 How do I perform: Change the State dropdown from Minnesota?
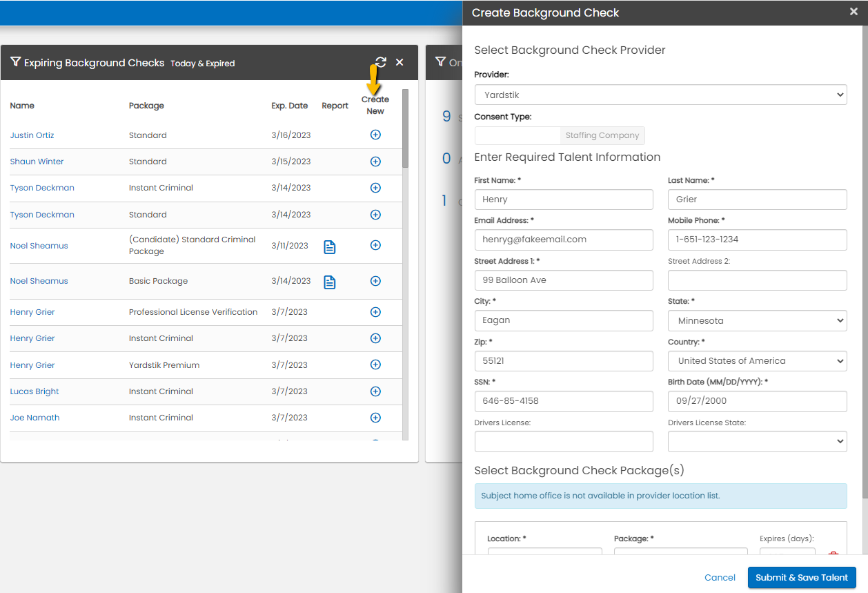click(x=757, y=320)
